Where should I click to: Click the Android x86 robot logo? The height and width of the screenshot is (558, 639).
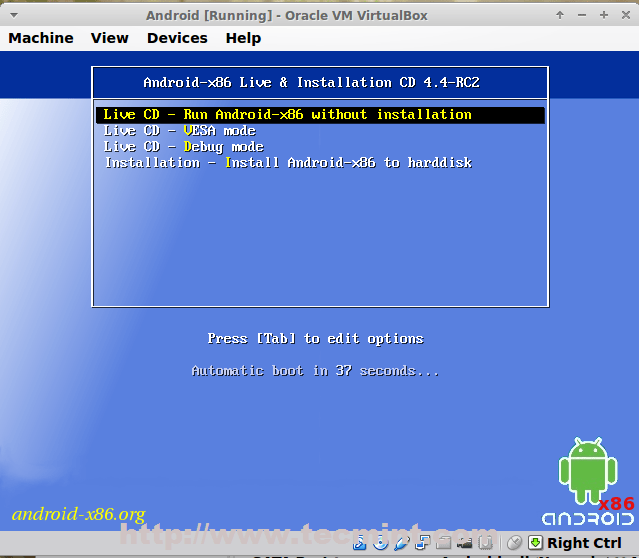(x=588, y=481)
